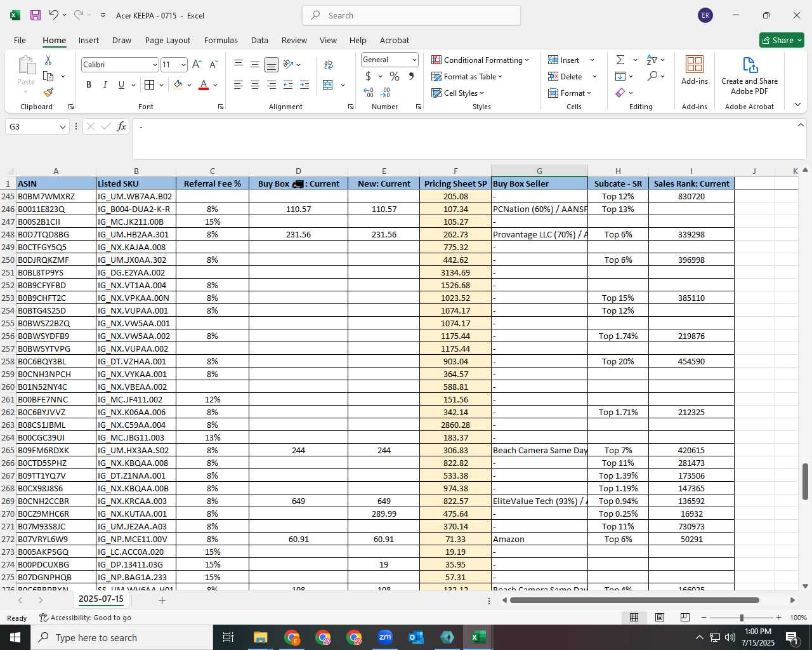This screenshot has width=812, height=650.
Task: Expand Format as Table menu
Action: point(467,76)
